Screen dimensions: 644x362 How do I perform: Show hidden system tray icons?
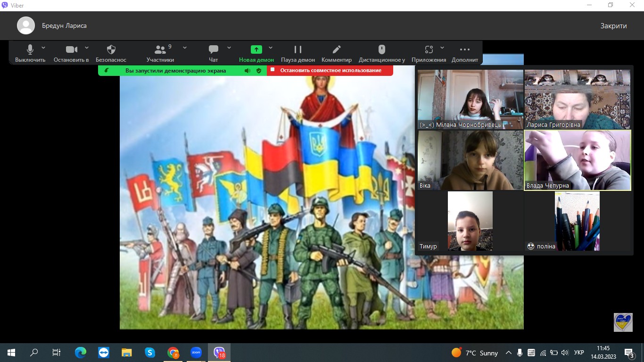coord(509,353)
